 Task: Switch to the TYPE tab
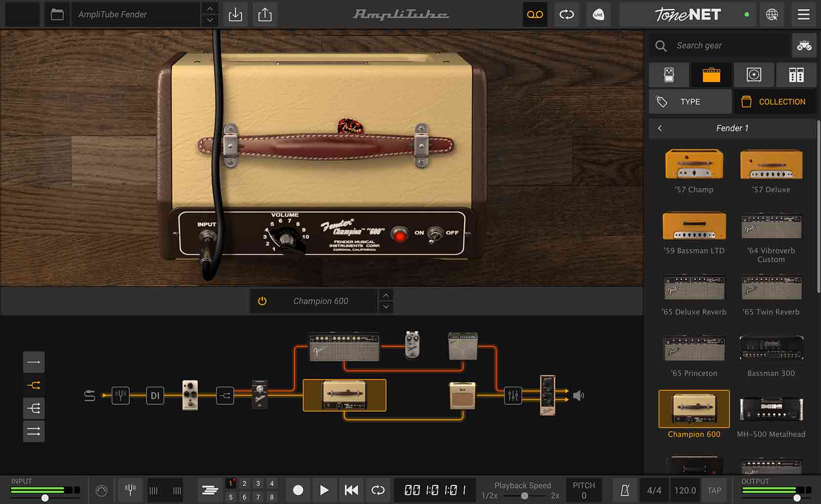690,102
